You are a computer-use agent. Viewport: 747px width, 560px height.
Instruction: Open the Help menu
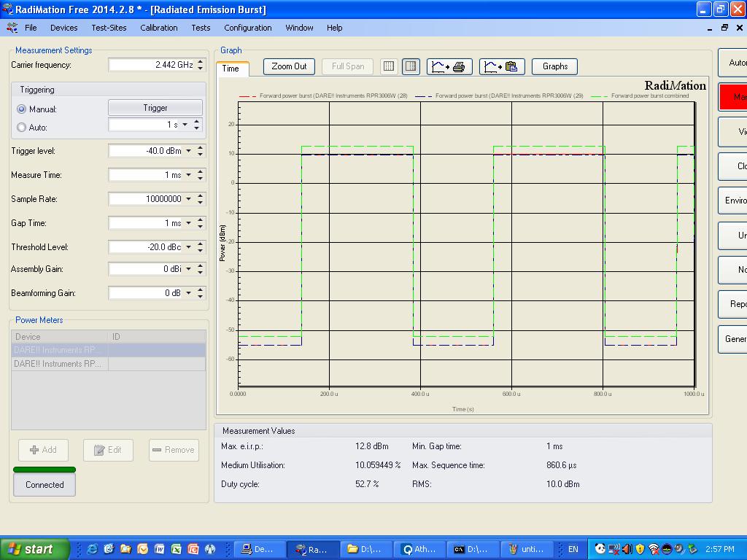pyautogui.click(x=334, y=28)
